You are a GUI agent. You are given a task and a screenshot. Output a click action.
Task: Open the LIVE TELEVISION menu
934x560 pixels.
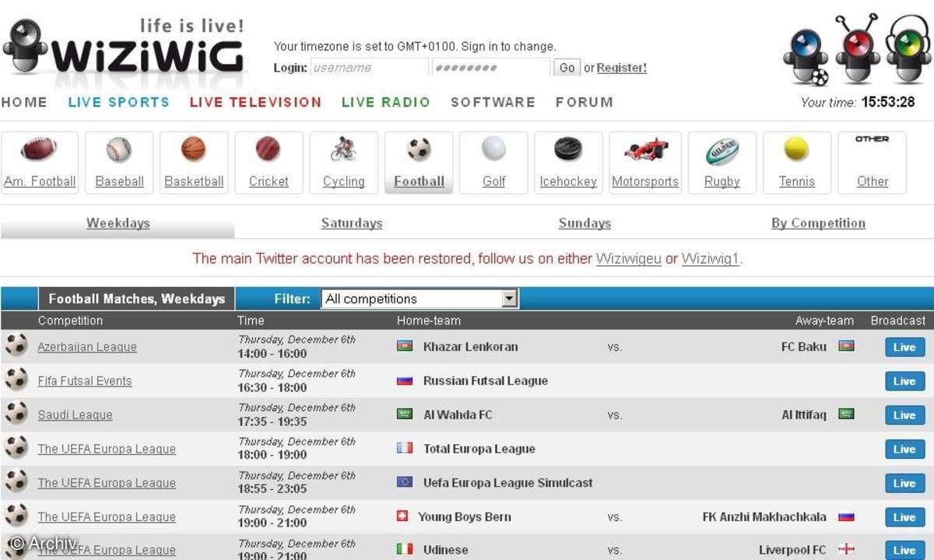coord(255,102)
